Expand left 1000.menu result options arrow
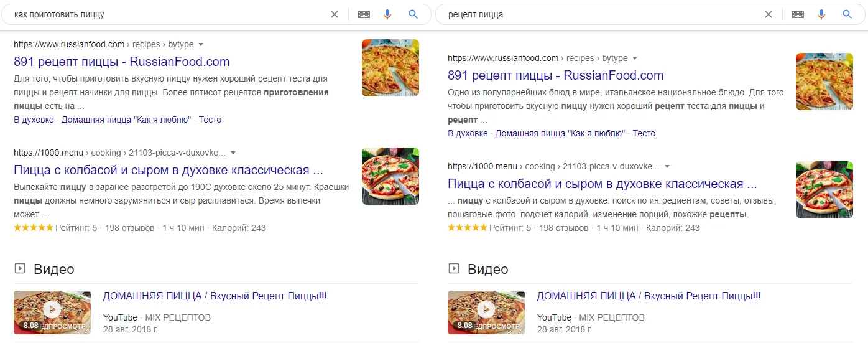Viewport: 868px width, 343px height. [x=233, y=153]
